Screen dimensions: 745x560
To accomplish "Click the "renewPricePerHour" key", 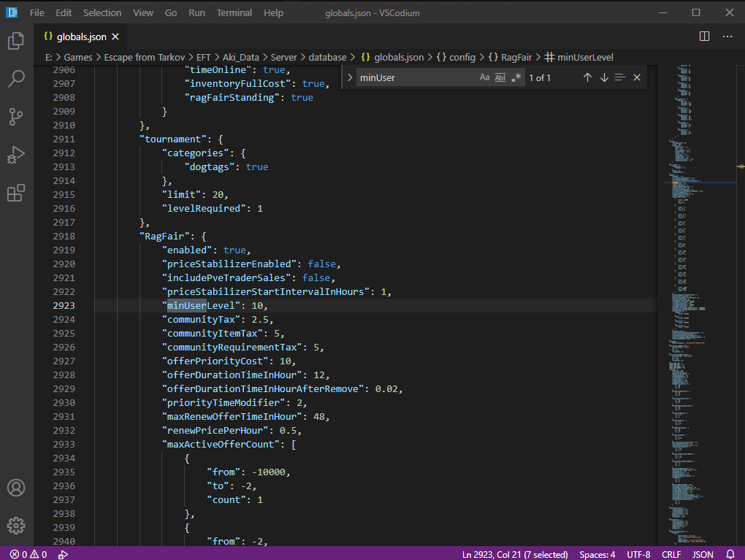I will tap(215, 430).
